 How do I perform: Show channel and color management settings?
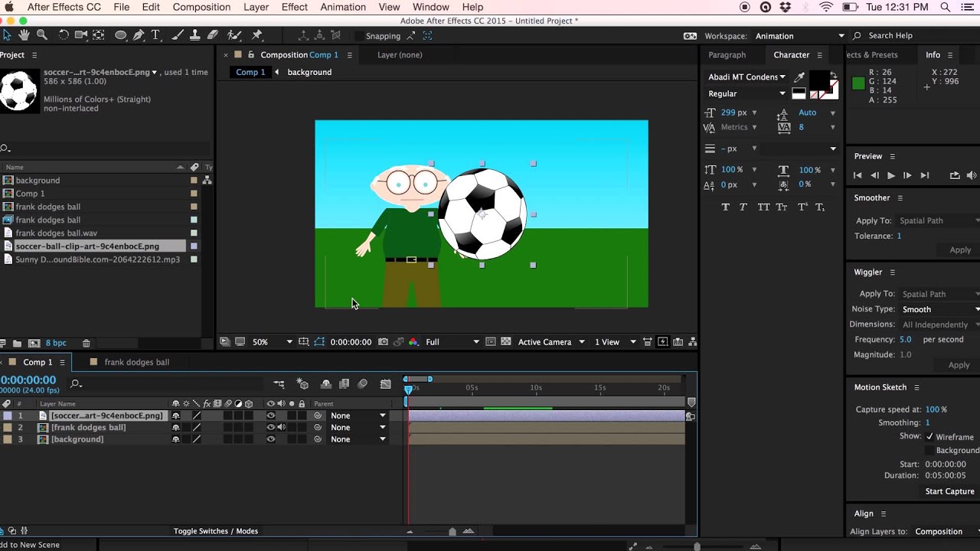(x=414, y=342)
